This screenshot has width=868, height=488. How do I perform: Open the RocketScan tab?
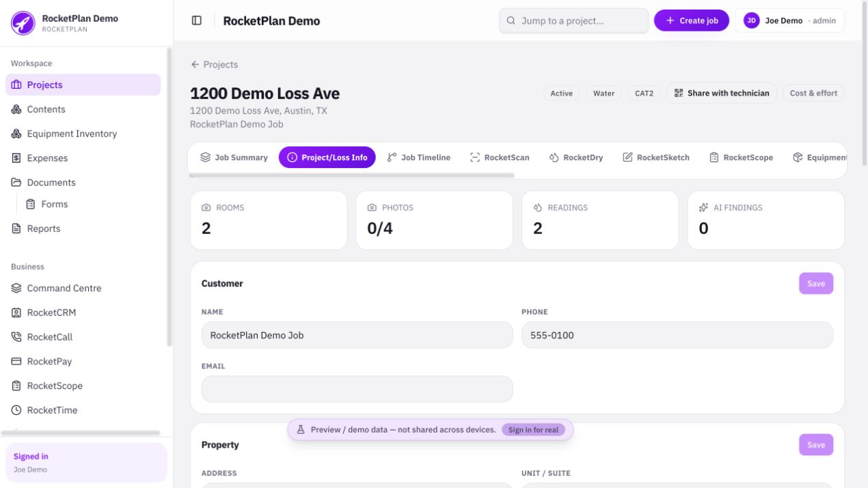(500, 157)
